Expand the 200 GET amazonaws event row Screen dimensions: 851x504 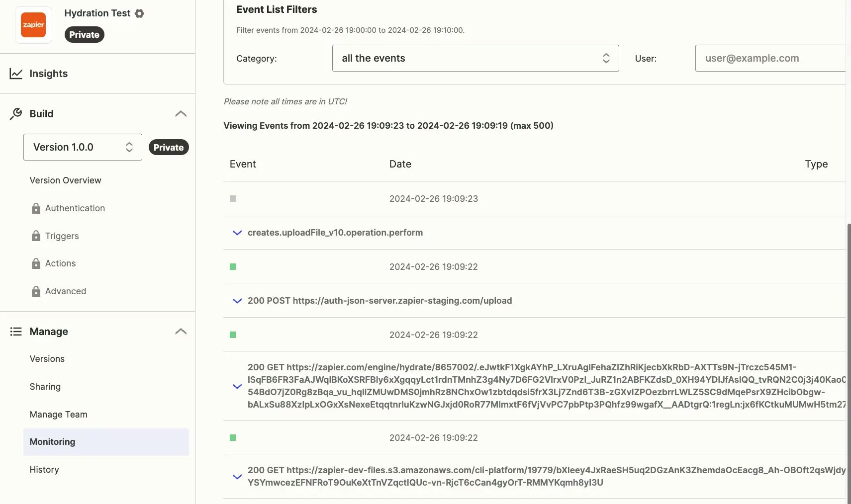click(x=237, y=477)
